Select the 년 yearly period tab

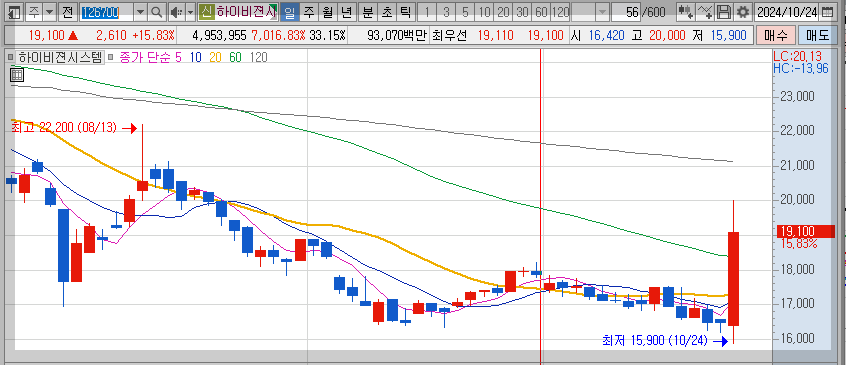pyautogui.click(x=346, y=11)
